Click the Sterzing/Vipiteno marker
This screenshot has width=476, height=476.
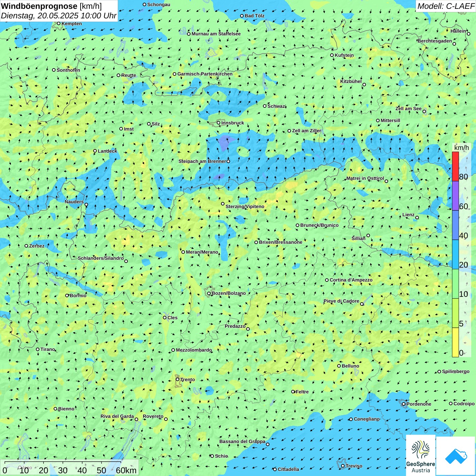pos(223,204)
